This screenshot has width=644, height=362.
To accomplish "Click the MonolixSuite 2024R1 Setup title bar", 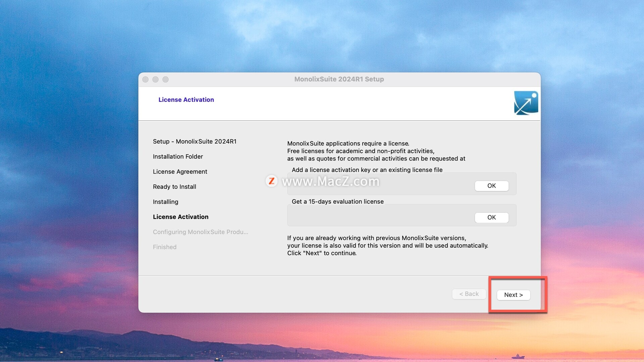I will click(x=339, y=79).
